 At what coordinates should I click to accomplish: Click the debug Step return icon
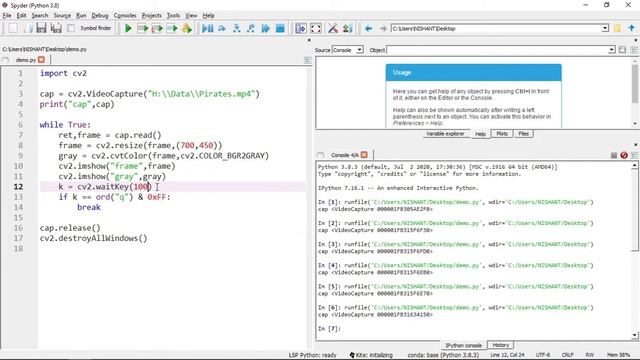click(x=251, y=28)
